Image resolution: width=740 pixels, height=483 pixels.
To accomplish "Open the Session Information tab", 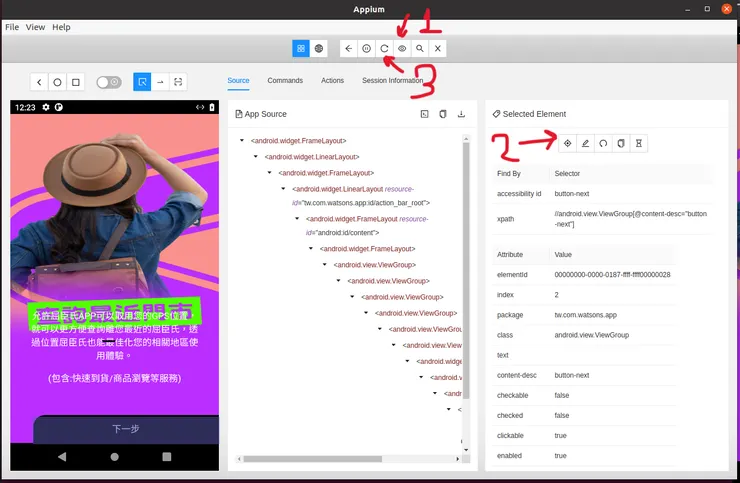I will (393, 80).
